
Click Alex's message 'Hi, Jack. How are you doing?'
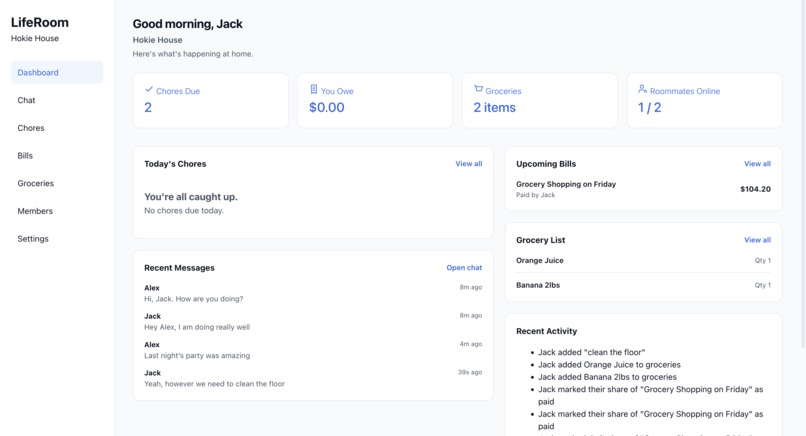click(194, 299)
